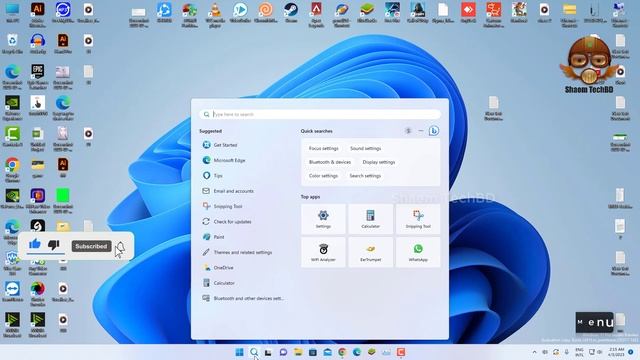Image resolution: width=640 pixels, height=360 pixels.
Task: Select the TeamViewer desktop icon
Action: (x=12, y=292)
